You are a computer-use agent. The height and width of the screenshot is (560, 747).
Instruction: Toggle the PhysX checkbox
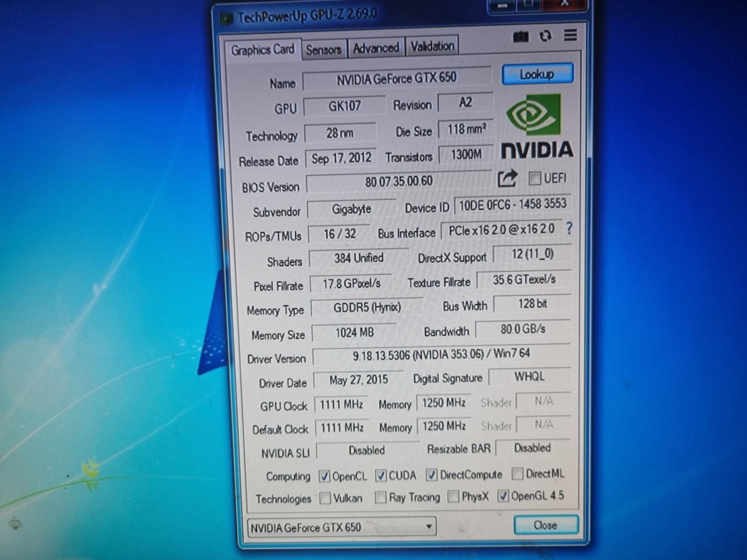[453, 496]
